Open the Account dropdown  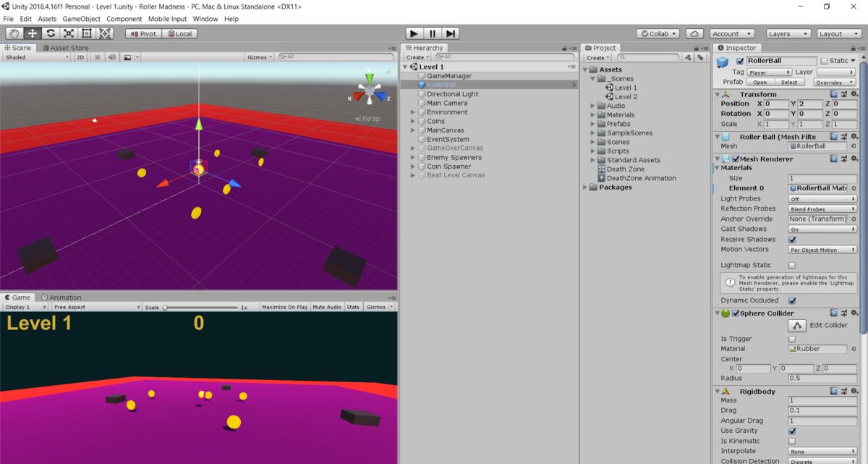tap(731, 33)
